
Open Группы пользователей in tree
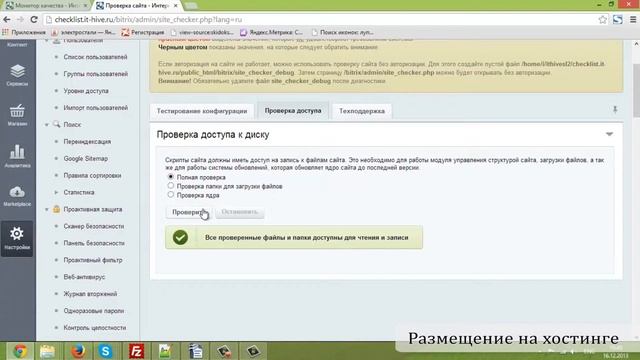tap(96, 74)
